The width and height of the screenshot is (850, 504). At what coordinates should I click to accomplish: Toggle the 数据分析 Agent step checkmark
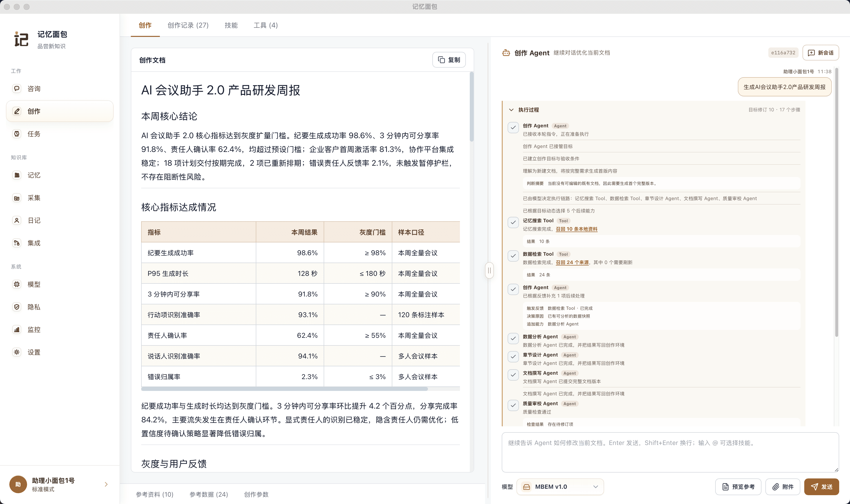tap(513, 339)
